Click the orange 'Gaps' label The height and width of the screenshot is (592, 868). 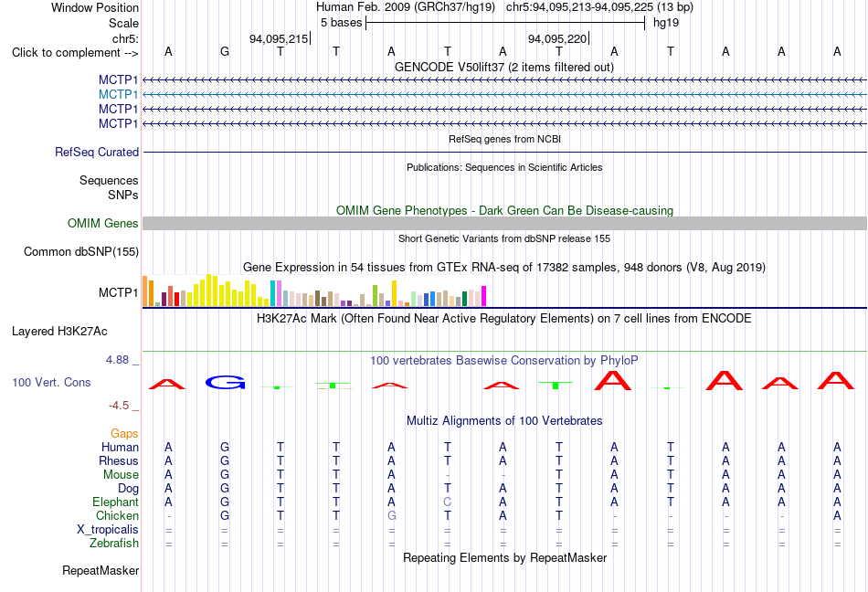click(124, 433)
